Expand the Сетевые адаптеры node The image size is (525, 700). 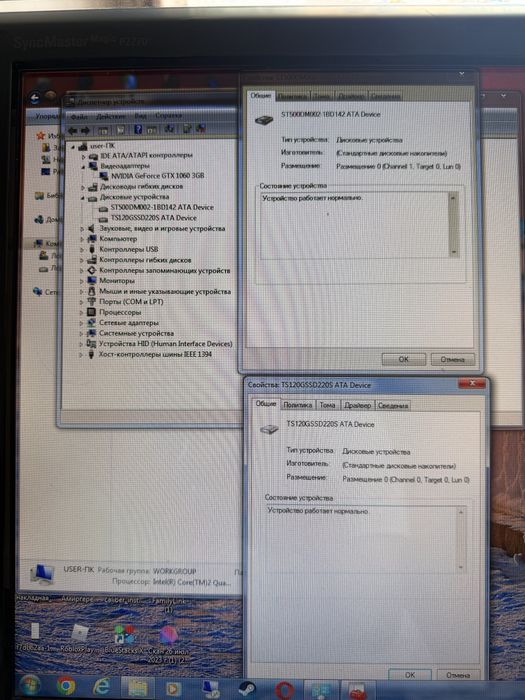[x=82, y=323]
